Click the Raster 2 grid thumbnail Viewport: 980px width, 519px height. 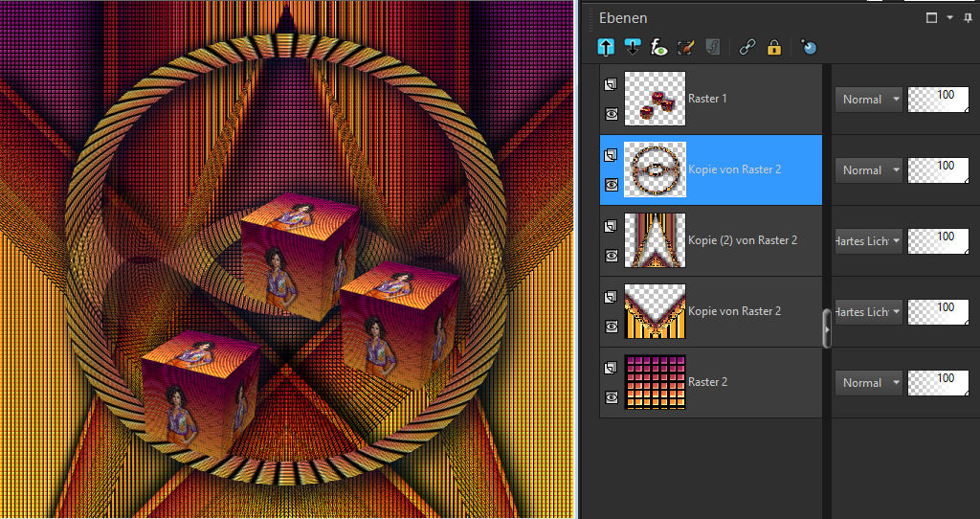tap(655, 382)
